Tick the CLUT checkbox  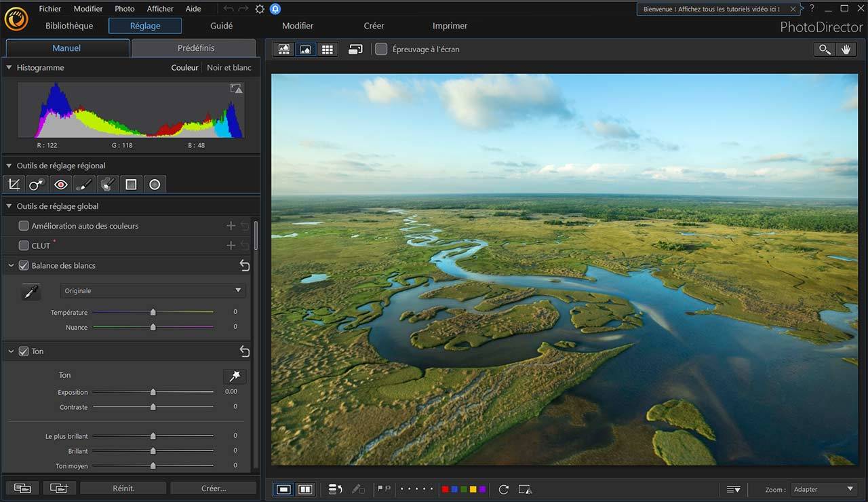click(x=24, y=246)
